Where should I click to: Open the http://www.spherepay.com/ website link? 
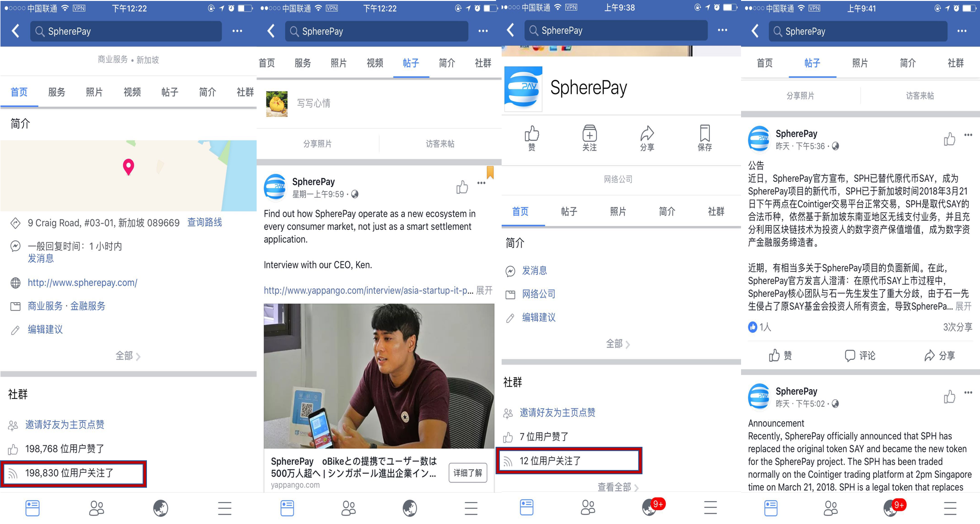point(82,283)
